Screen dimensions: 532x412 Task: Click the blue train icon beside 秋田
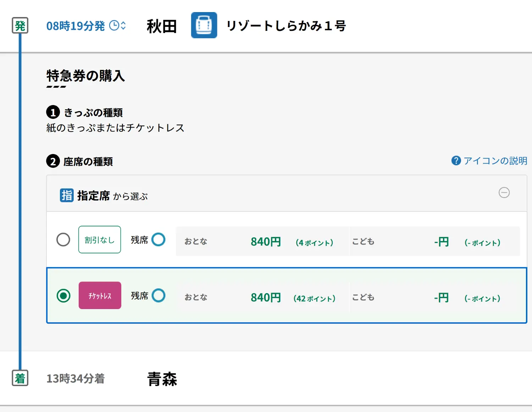tap(204, 25)
